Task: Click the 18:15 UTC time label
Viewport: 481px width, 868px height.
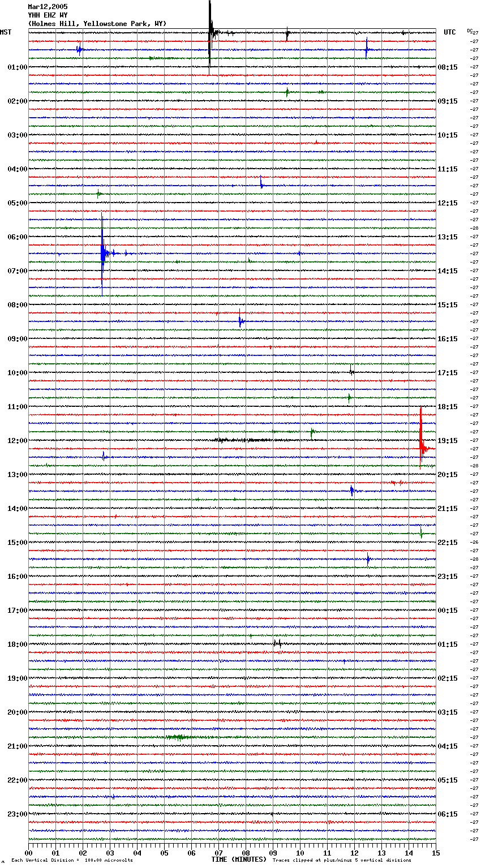Action: click(448, 407)
